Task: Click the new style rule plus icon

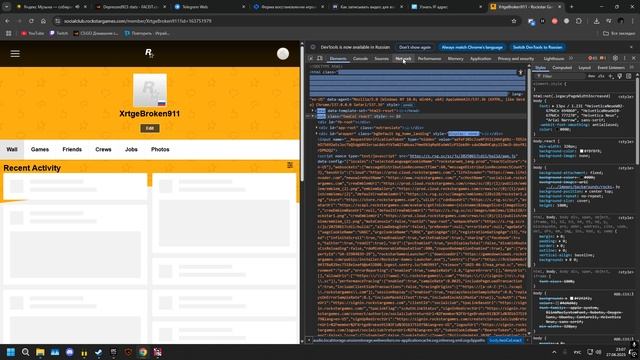Action: pyautogui.click(x=611, y=76)
